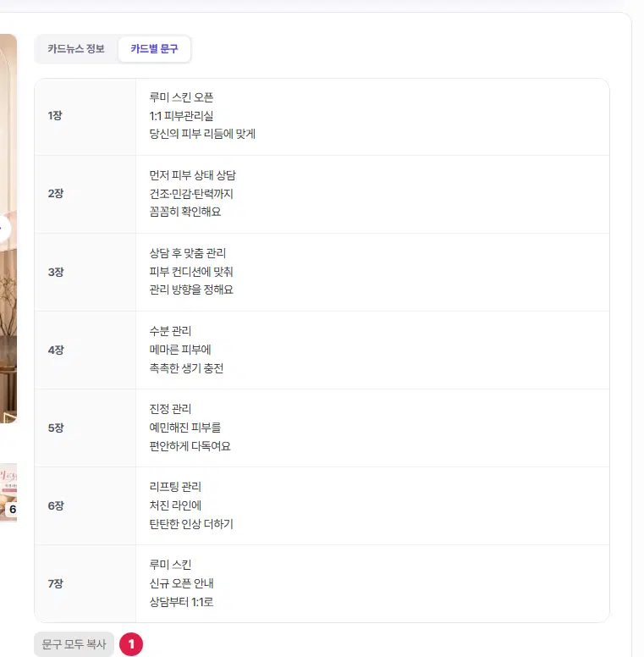The image size is (644, 657).
Task: Click the 6장 row label
Action: [x=56, y=505]
